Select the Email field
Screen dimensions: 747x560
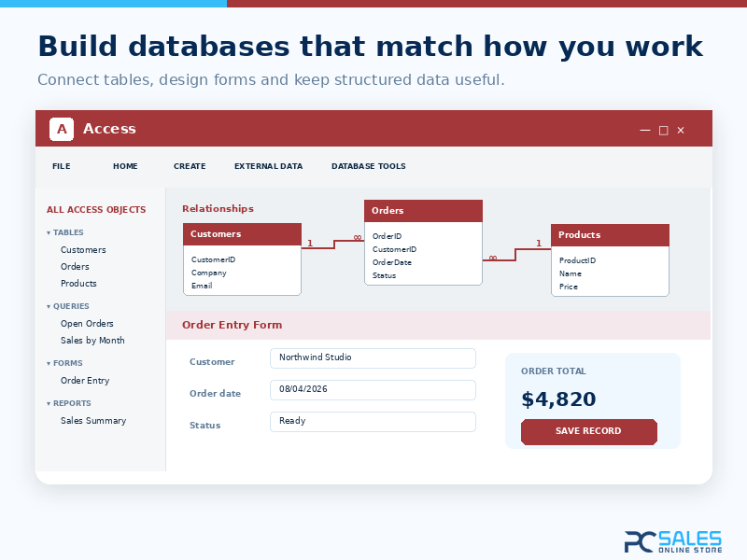(202, 286)
